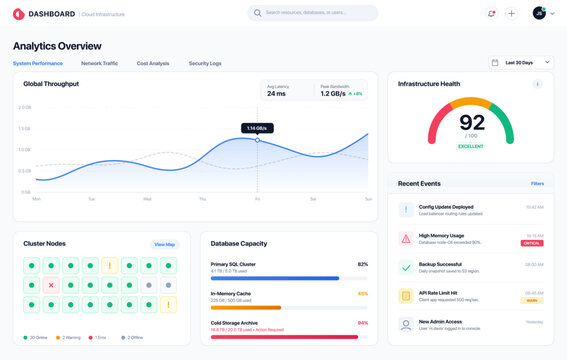This screenshot has width=567, height=360.
Task: Open the JS user avatar
Action: click(x=539, y=13)
